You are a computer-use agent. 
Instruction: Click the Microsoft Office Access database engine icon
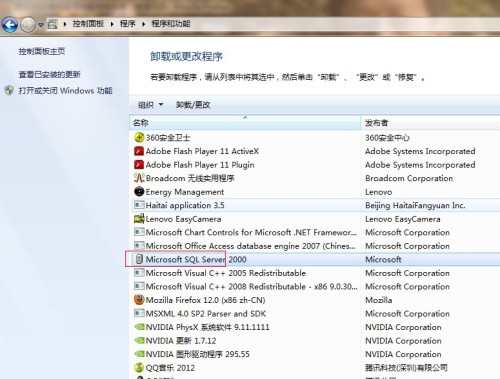click(139, 246)
